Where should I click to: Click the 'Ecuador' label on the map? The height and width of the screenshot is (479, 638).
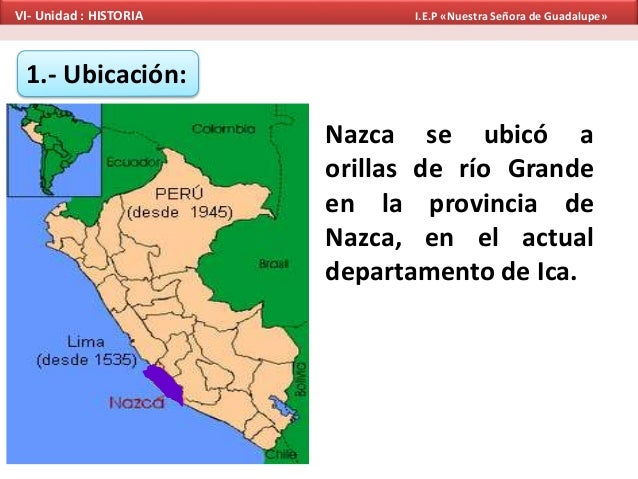pyautogui.click(x=133, y=162)
